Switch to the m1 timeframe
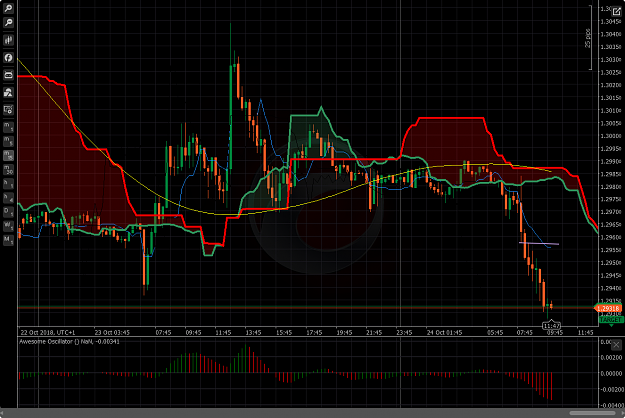 [8, 127]
